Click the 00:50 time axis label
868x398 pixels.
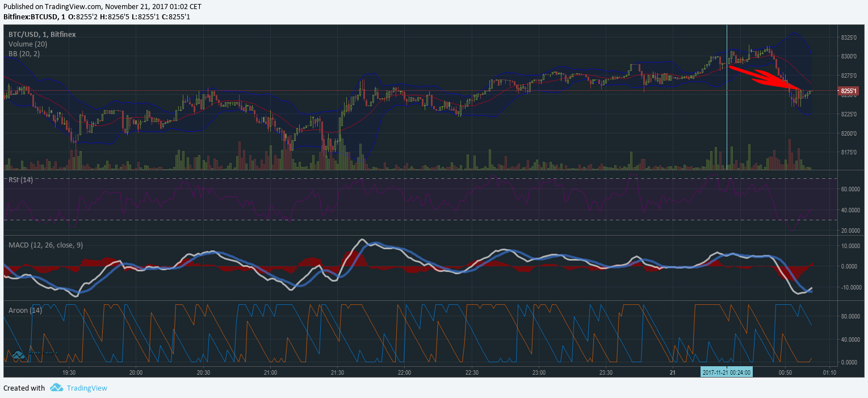(x=785, y=372)
